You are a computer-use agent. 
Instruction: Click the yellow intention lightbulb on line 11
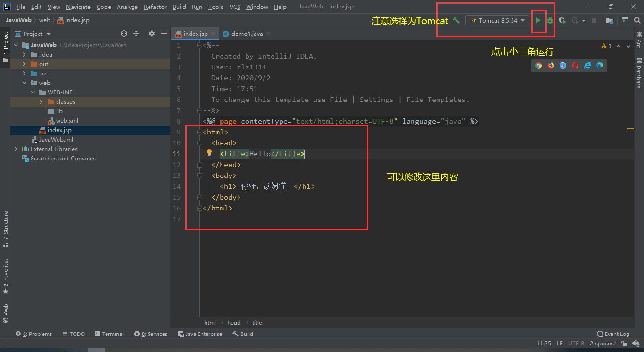(x=210, y=152)
